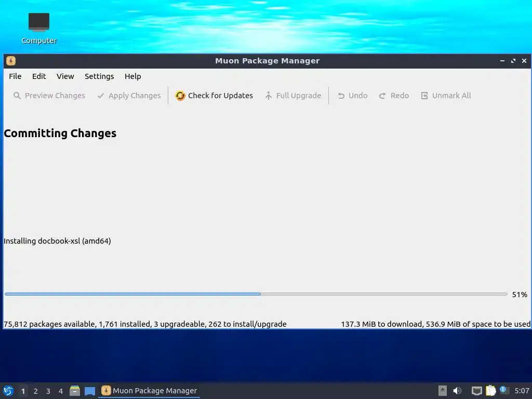
Task: Click the 'Installing docbook-xsl (amd64)' status text
Action: click(57, 241)
